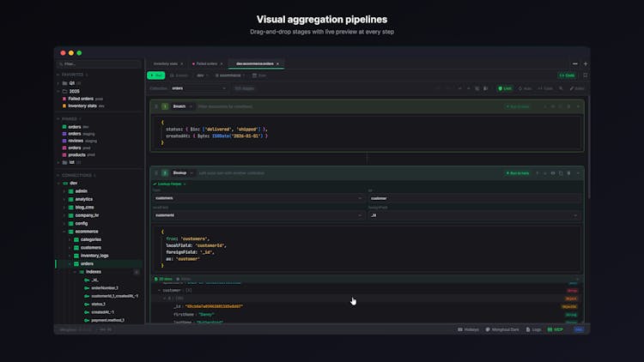Select Mongebud Dark theme in status bar

(499, 329)
